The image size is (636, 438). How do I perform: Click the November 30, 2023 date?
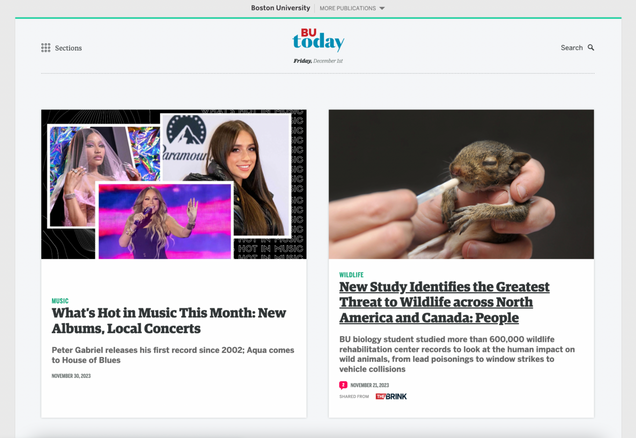pos(71,376)
